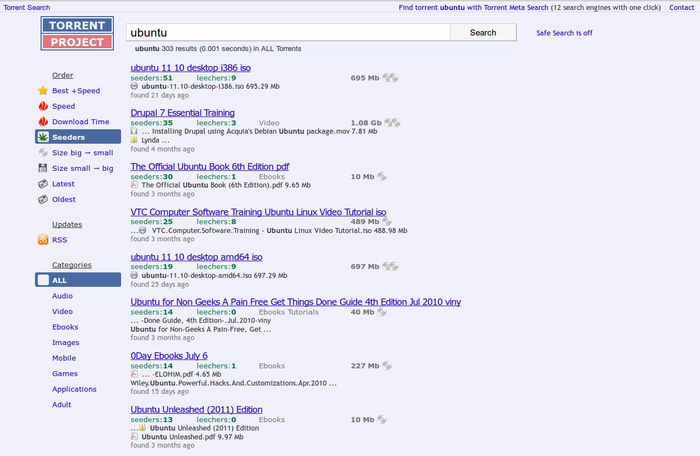Open the RSS updates feed
This screenshot has height=456, width=700.
(59, 240)
